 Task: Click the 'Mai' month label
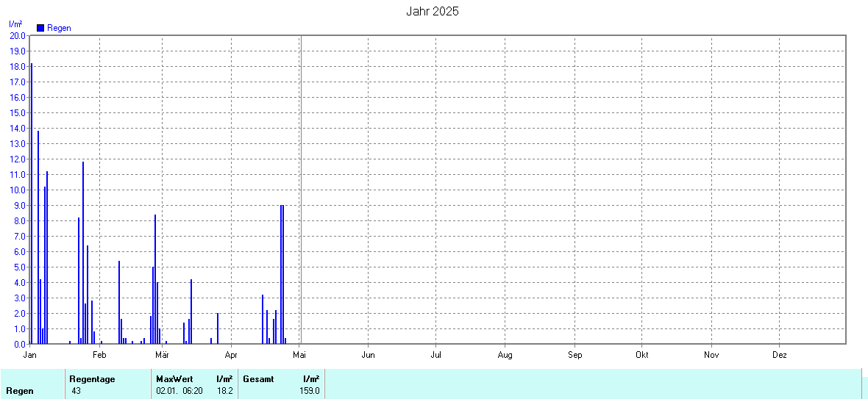299,355
